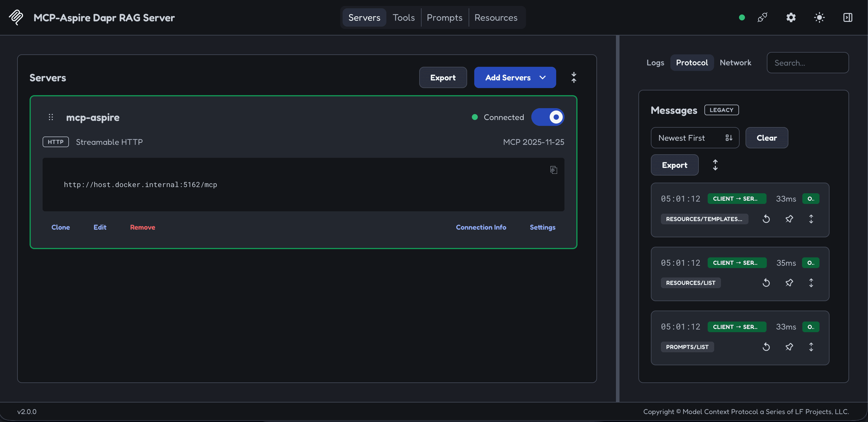Expand the PROMPTS/LIST message

[x=811, y=347]
